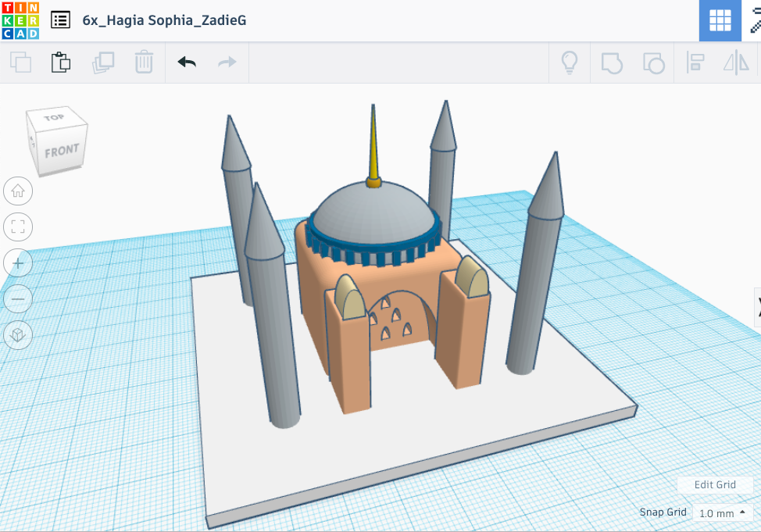Click the Group shapes icon

[x=611, y=62]
